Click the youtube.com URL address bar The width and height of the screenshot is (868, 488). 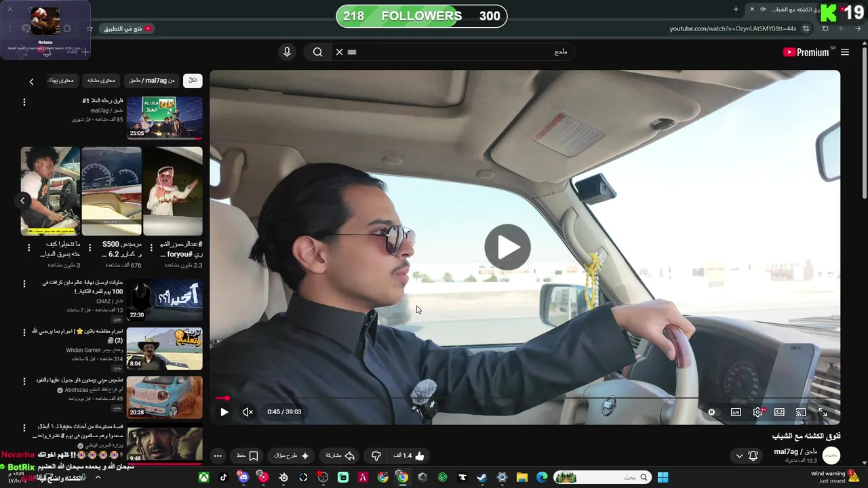point(733,28)
